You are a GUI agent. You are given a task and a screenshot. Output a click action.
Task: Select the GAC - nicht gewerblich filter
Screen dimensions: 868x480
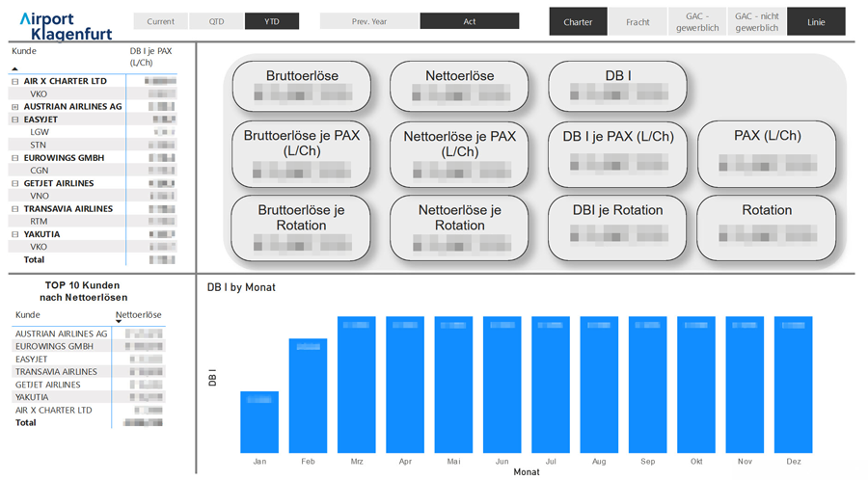(x=756, y=21)
